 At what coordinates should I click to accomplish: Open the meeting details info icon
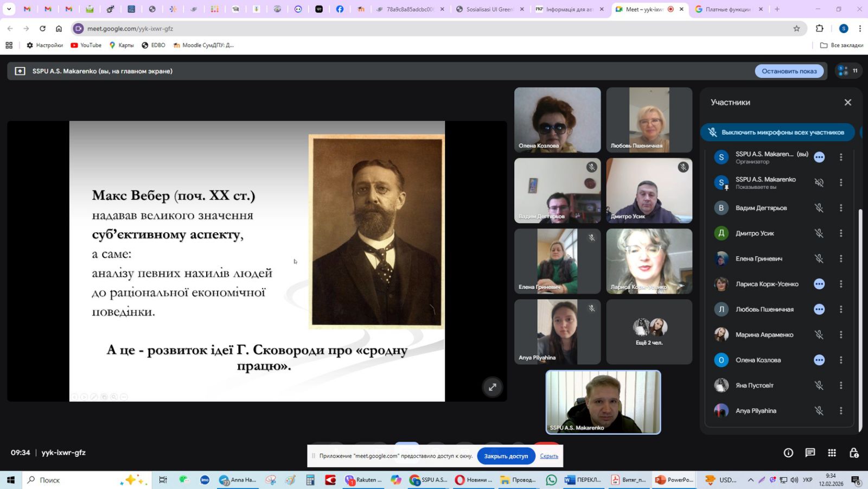pos(788,453)
